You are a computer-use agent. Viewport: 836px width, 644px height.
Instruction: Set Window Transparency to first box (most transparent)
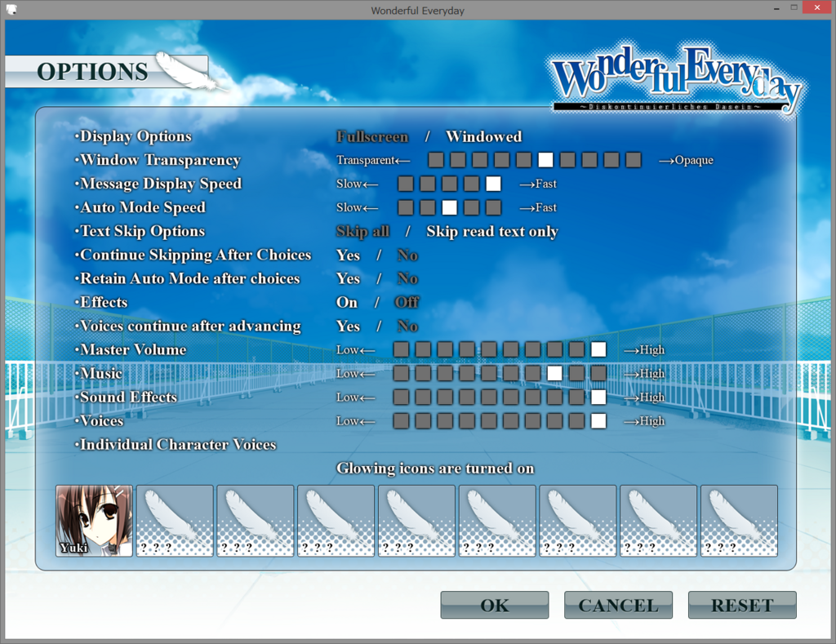coord(436,160)
